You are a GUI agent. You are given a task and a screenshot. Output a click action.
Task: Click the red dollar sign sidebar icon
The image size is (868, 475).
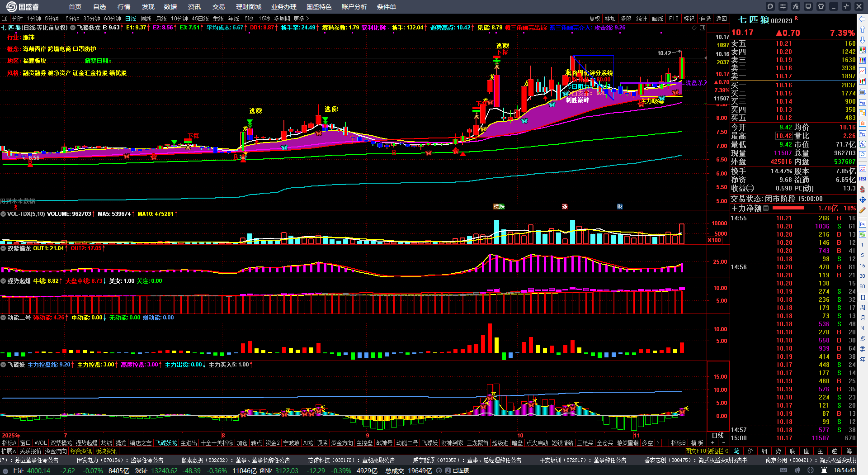click(x=863, y=189)
